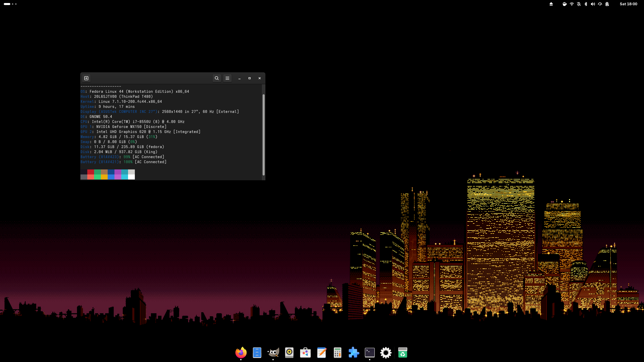The width and height of the screenshot is (644, 362).
Task: Close the terminal window
Action: [260, 78]
